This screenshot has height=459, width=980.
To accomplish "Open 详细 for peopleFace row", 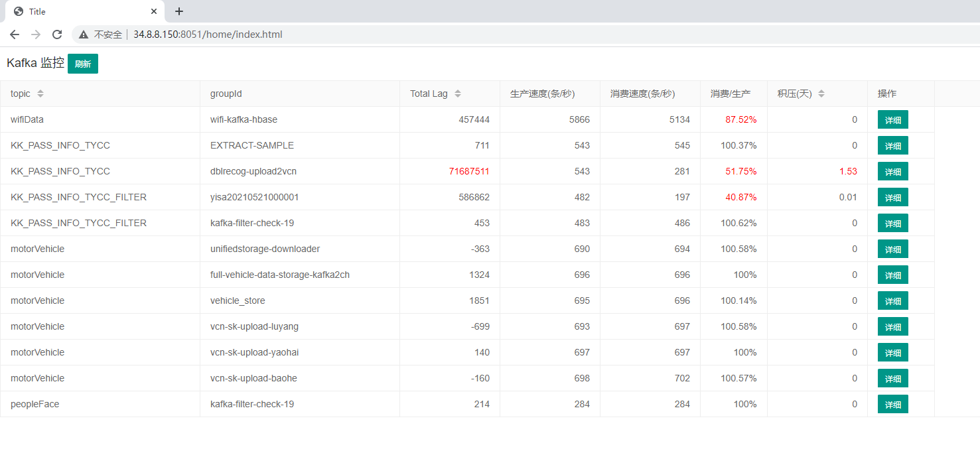I will click(892, 405).
